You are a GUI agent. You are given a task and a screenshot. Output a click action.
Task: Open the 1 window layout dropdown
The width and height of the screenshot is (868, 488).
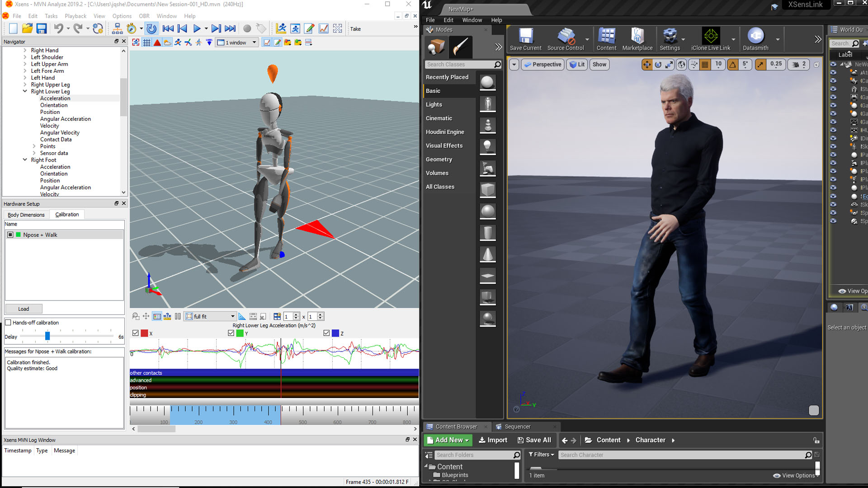[237, 42]
